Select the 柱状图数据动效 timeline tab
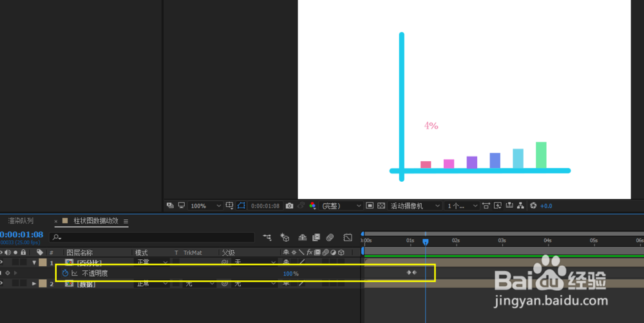This screenshot has height=323, width=644. (x=96, y=220)
